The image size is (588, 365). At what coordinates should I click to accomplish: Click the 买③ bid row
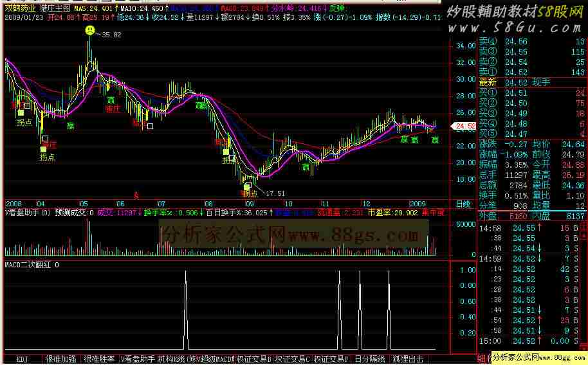(532, 113)
